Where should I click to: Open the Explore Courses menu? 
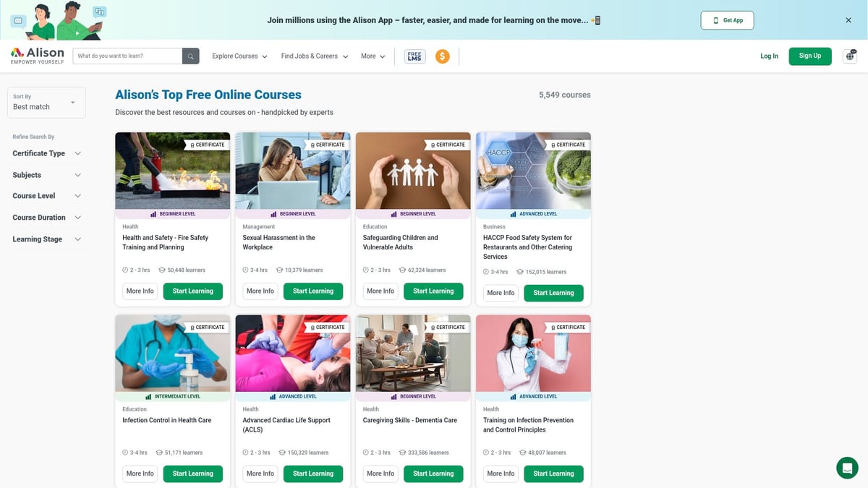pos(239,56)
